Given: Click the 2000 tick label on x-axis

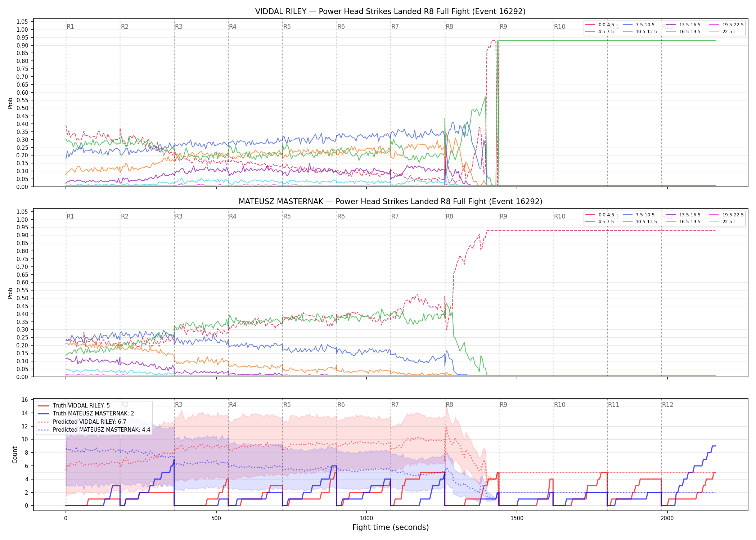Looking at the screenshot, I should pyautogui.click(x=667, y=518).
